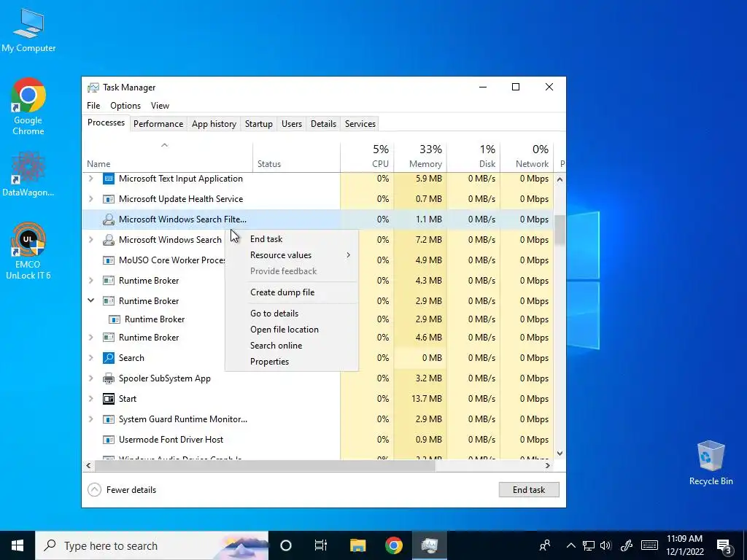747x560 pixels.
Task: Open File Explorer from the taskbar
Action: [357, 545]
